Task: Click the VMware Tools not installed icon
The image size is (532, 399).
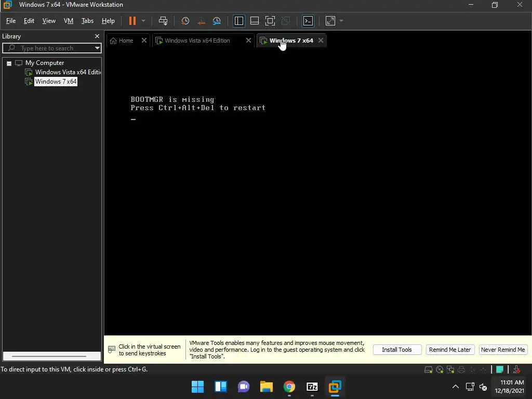Action: [517, 369]
